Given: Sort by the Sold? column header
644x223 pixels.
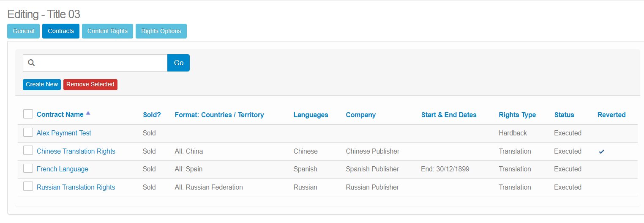Looking at the screenshot, I should (x=152, y=115).
